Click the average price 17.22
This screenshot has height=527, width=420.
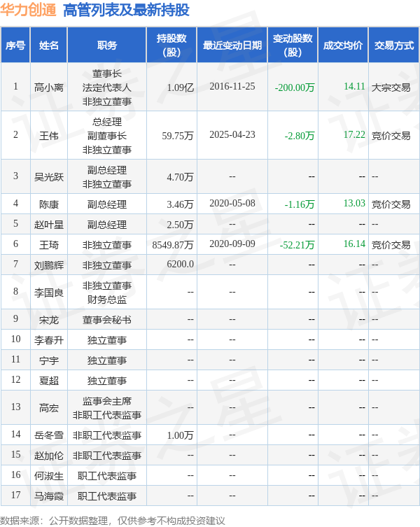pyautogui.click(x=354, y=135)
